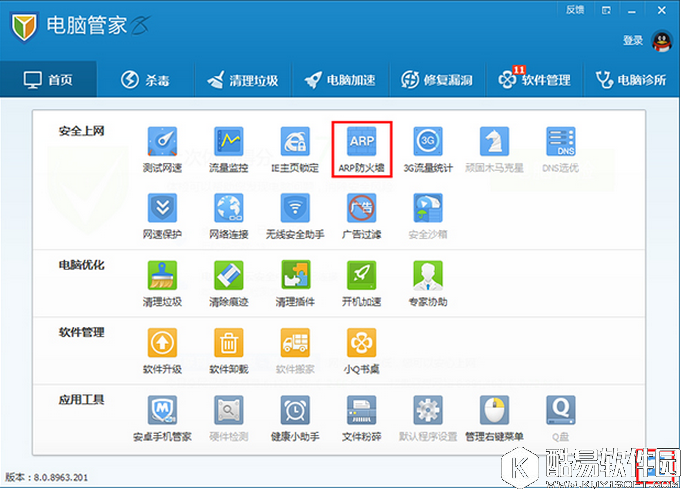Open the DNS选优 tool
This screenshot has height=489, width=681.
pos(560,149)
